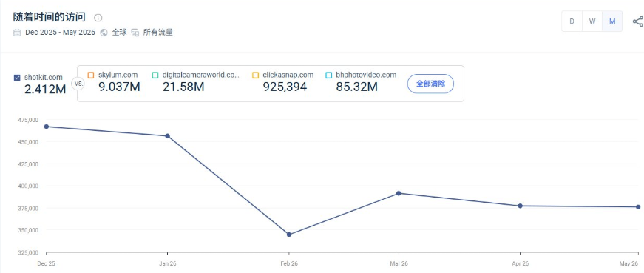Click the globe region icon

coord(104,33)
